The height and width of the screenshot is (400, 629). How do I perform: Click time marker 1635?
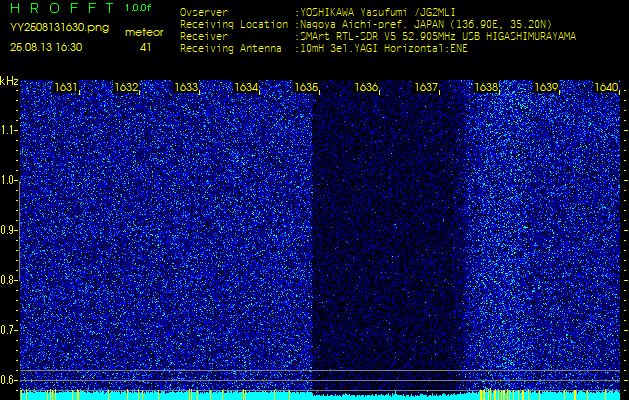[306, 87]
